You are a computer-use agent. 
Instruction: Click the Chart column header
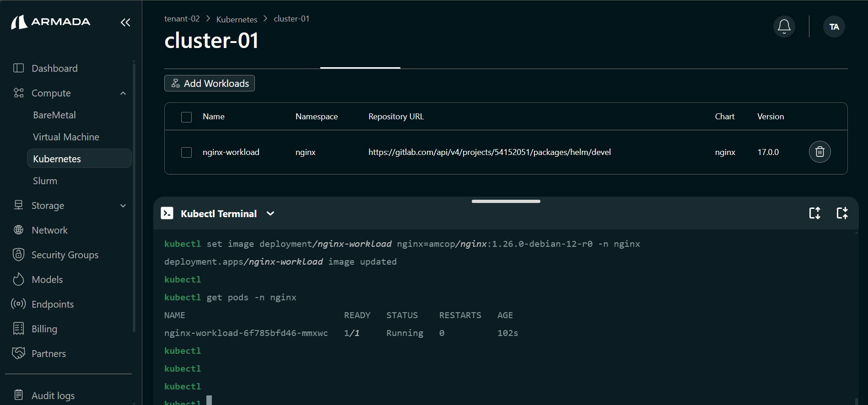click(725, 117)
